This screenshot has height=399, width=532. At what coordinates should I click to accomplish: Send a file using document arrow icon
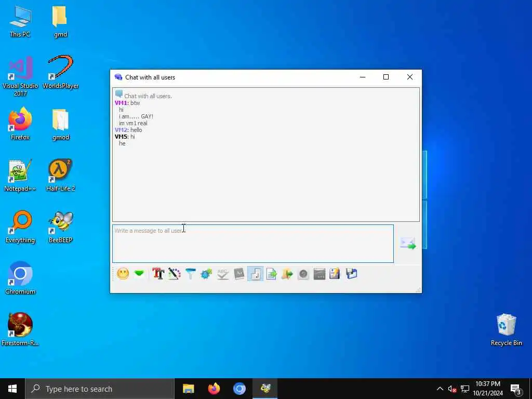(271, 273)
